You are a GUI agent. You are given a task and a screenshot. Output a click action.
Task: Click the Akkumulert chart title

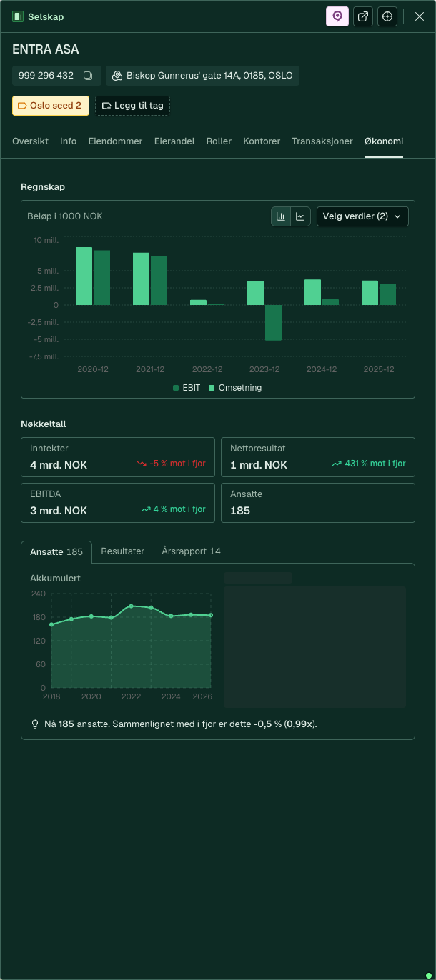(55, 579)
